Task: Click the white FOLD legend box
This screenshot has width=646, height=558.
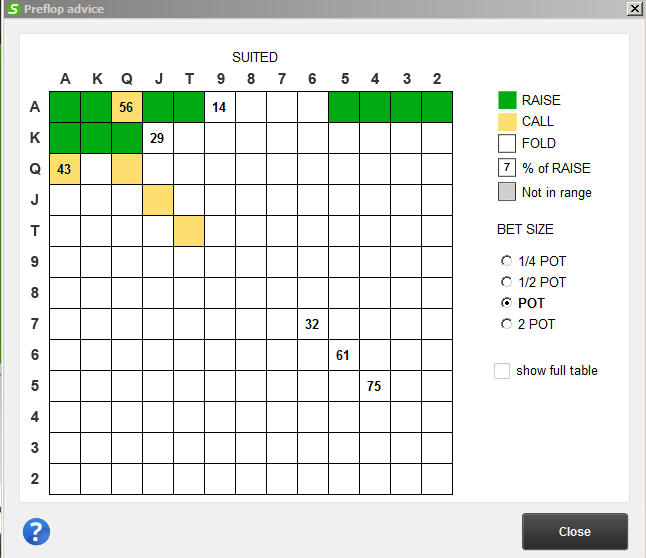Action: click(507, 143)
